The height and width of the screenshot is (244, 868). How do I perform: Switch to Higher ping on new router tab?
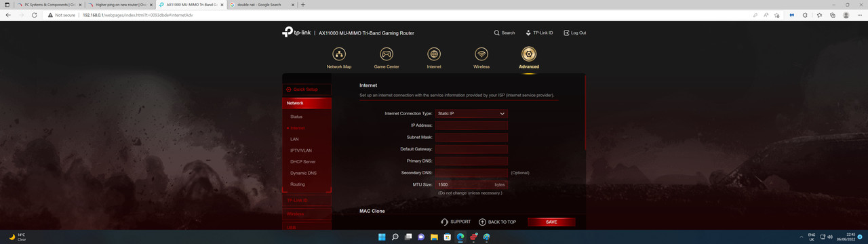click(120, 5)
